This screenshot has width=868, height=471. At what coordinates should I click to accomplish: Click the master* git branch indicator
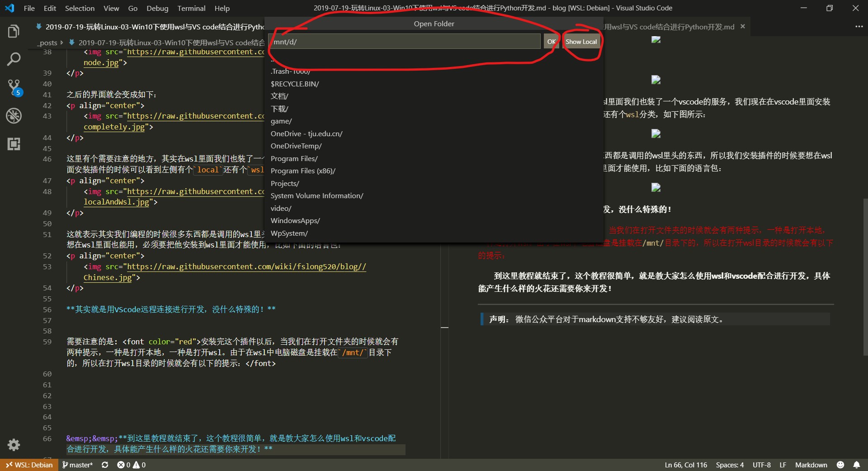coord(77,465)
